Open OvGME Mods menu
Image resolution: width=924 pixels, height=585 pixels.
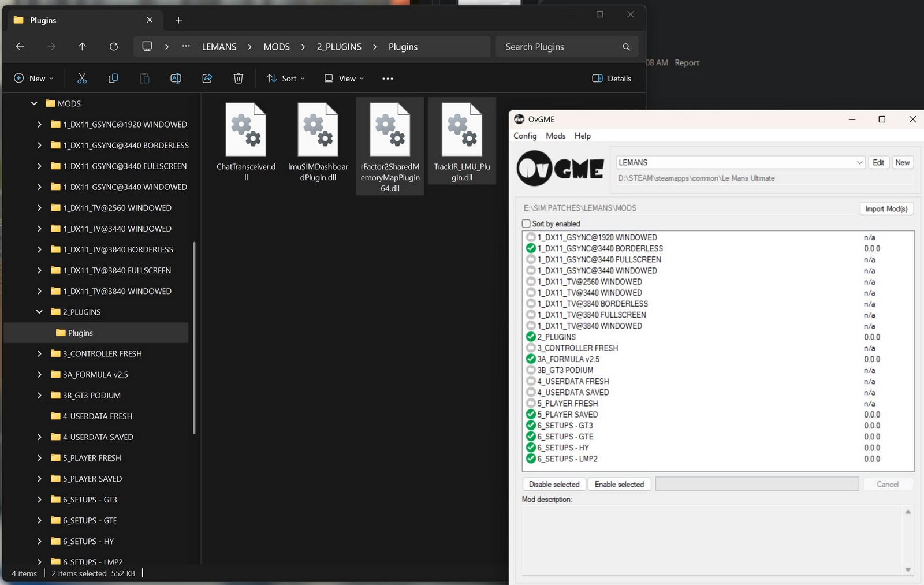click(556, 136)
